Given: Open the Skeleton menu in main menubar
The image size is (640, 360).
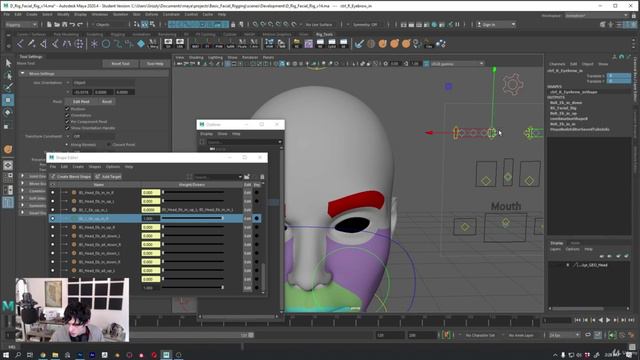Looking at the screenshot, I should pyautogui.click(x=120, y=14).
